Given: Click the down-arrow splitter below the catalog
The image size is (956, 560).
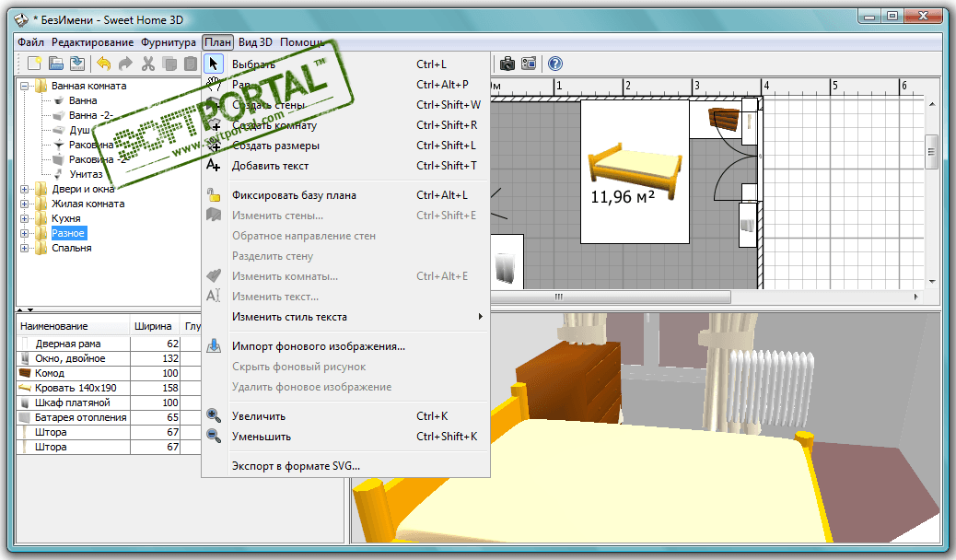Looking at the screenshot, I should pyautogui.click(x=30, y=309).
